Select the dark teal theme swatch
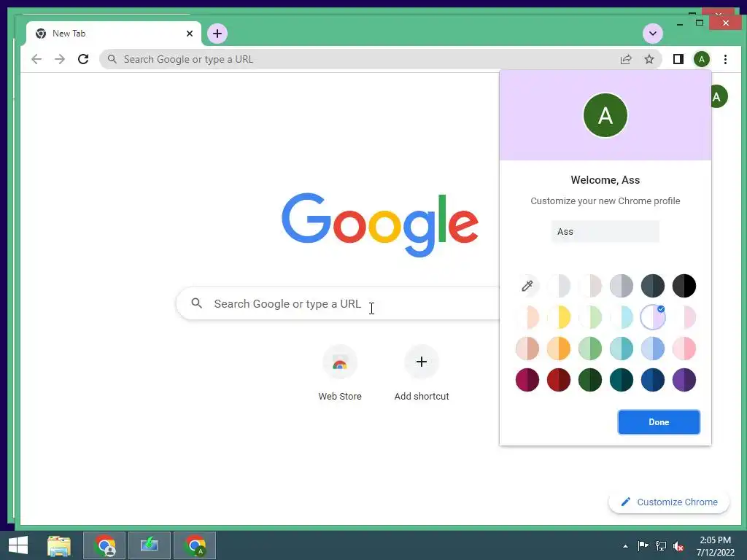747x560 pixels. point(622,380)
